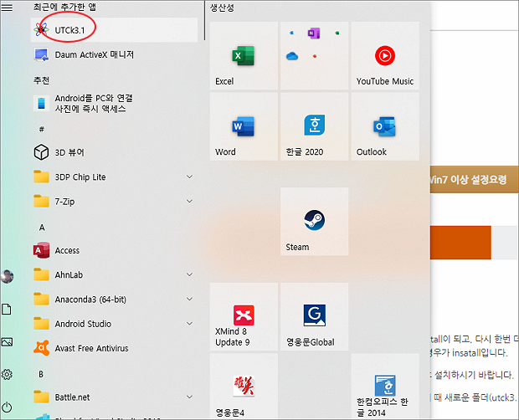Click the Android를 PC와 연결 suggestion

pos(114,104)
